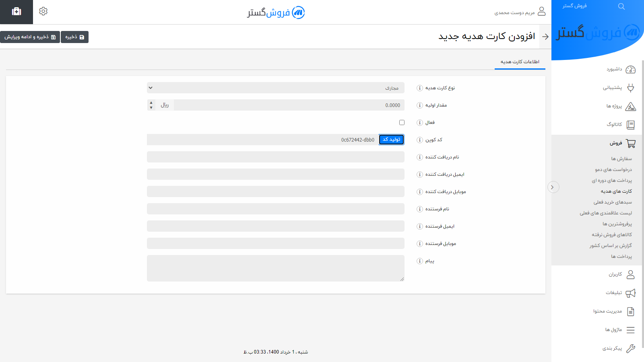Click the 'ذخیره' save button
Screen dimensions: 644x362
(74, 37)
